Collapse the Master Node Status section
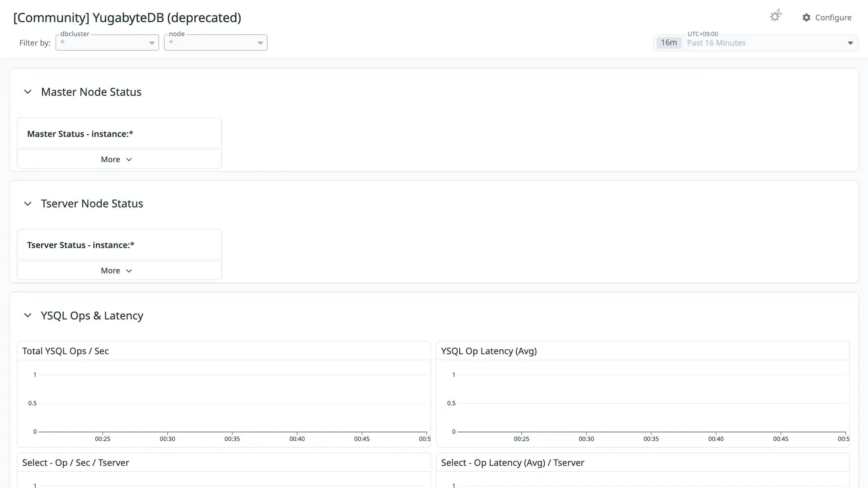This screenshot has height=488, width=868. [28, 92]
